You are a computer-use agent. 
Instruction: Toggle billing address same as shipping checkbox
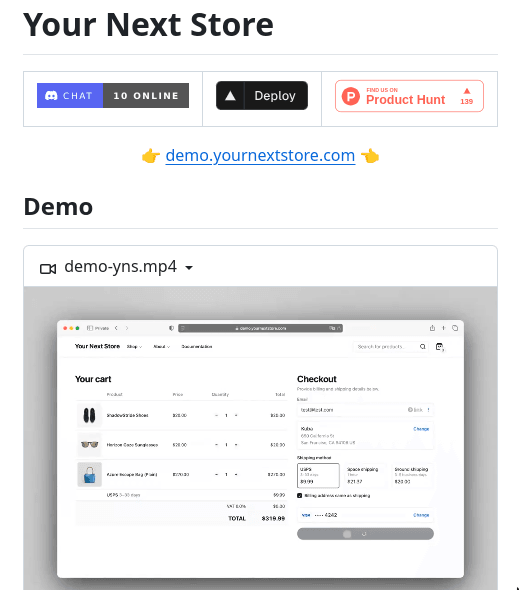[x=300, y=496]
